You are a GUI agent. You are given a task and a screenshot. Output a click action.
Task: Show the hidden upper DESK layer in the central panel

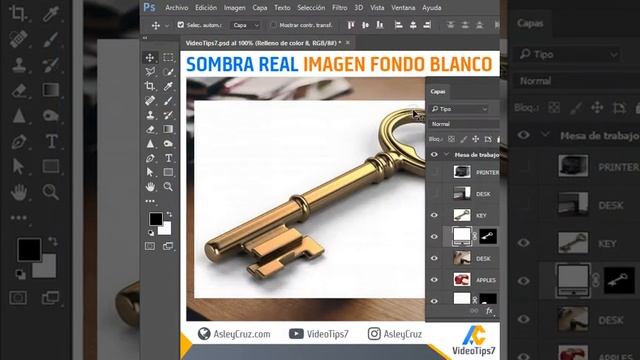pyautogui.click(x=434, y=194)
